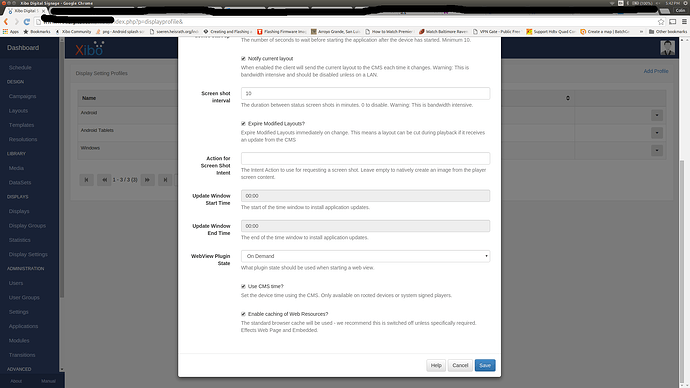Toggle Use CMS time checkbox
Screen dimensions: 690x388
(243, 286)
